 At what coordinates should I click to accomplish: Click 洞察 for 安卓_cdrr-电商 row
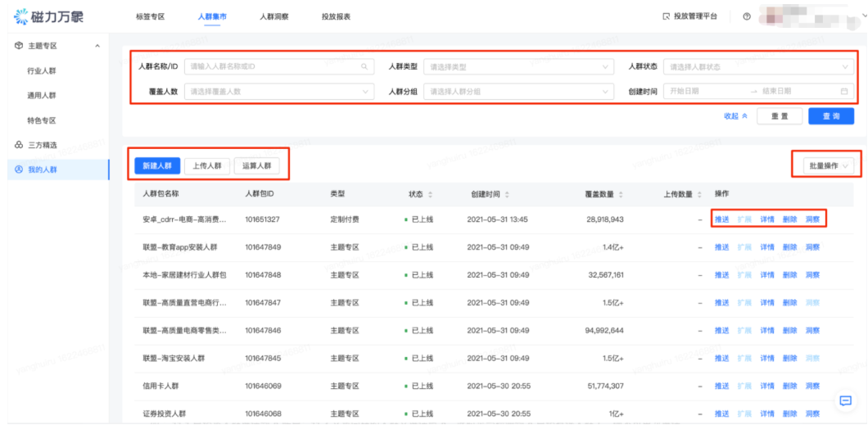pyautogui.click(x=812, y=219)
